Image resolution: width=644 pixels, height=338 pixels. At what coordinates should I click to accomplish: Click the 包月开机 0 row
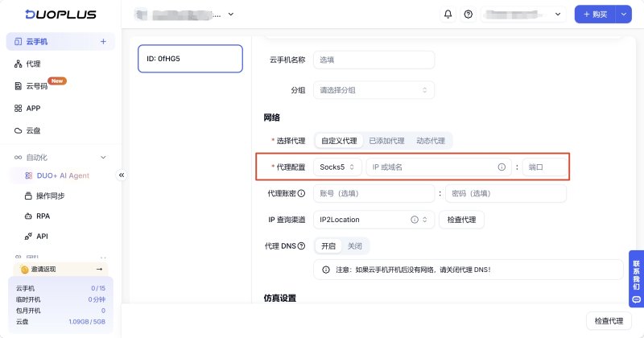pos(60,311)
